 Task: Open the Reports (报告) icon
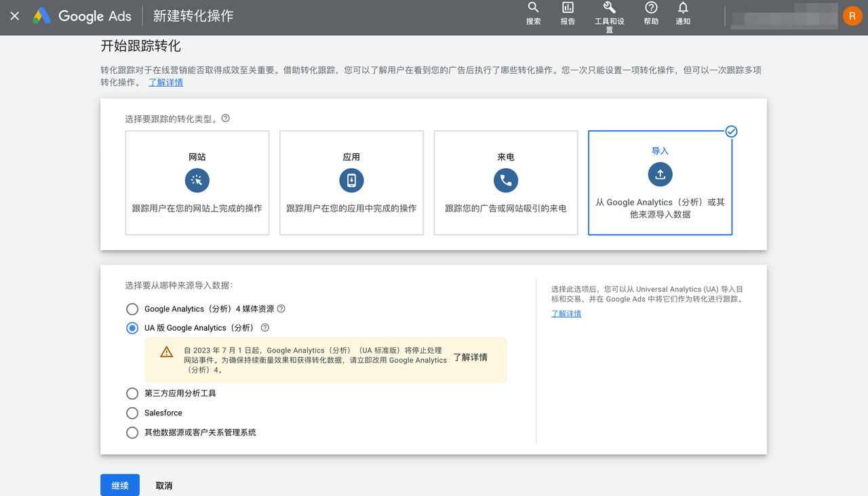(x=568, y=12)
